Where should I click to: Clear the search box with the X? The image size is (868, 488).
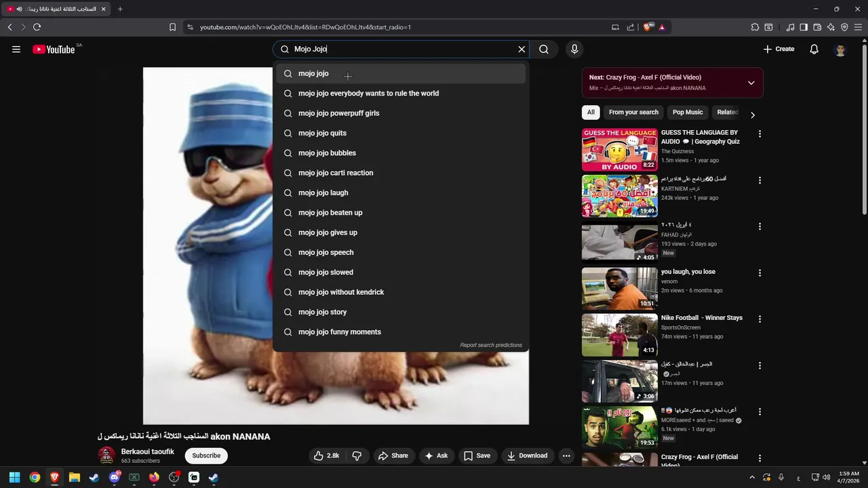pyautogui.click(x=521, y=49)
